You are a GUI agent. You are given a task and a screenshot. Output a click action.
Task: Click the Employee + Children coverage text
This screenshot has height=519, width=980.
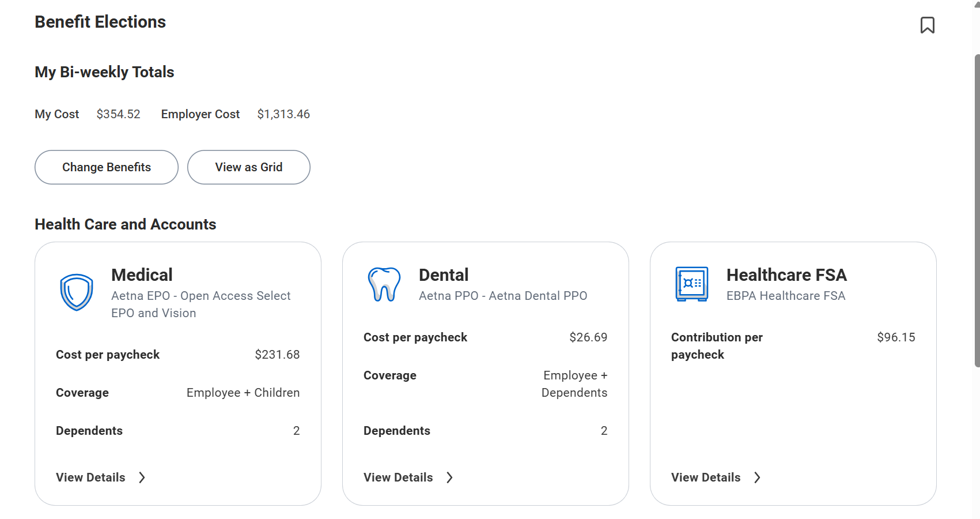(x=243, y=393)
